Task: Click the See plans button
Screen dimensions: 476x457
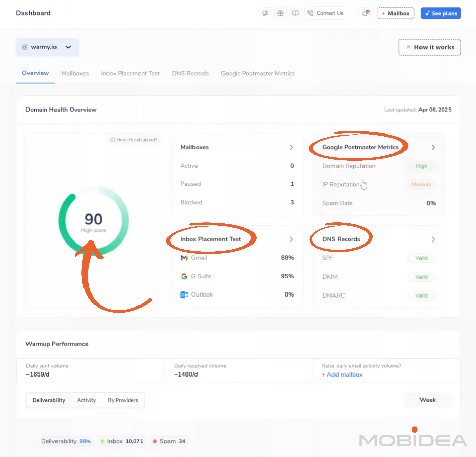Action: 440,13
